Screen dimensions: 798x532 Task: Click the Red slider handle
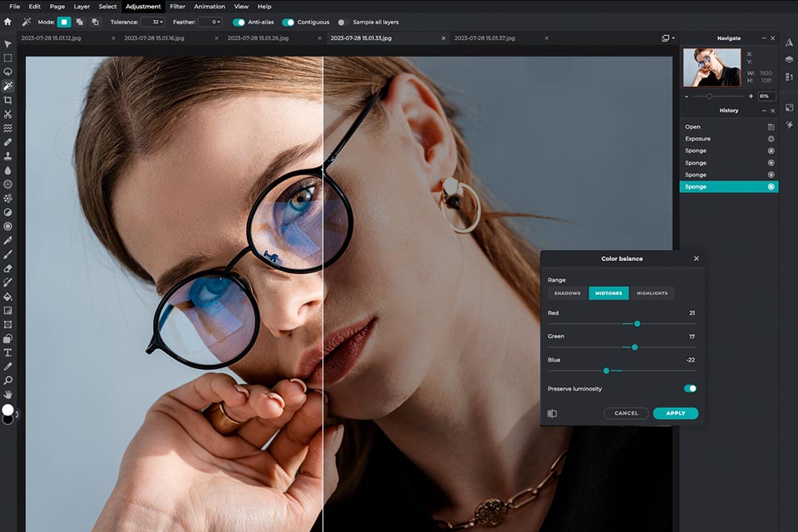click(x=638, y=324)
